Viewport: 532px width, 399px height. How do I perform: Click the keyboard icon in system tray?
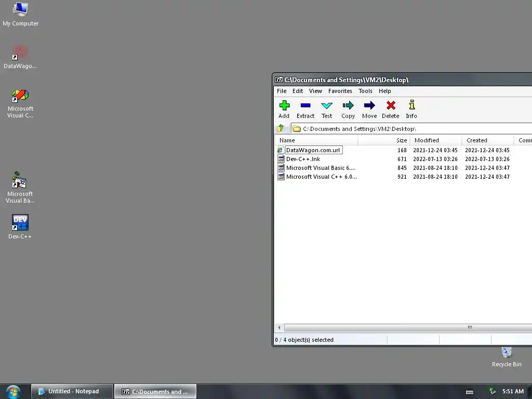coord(470,392)
